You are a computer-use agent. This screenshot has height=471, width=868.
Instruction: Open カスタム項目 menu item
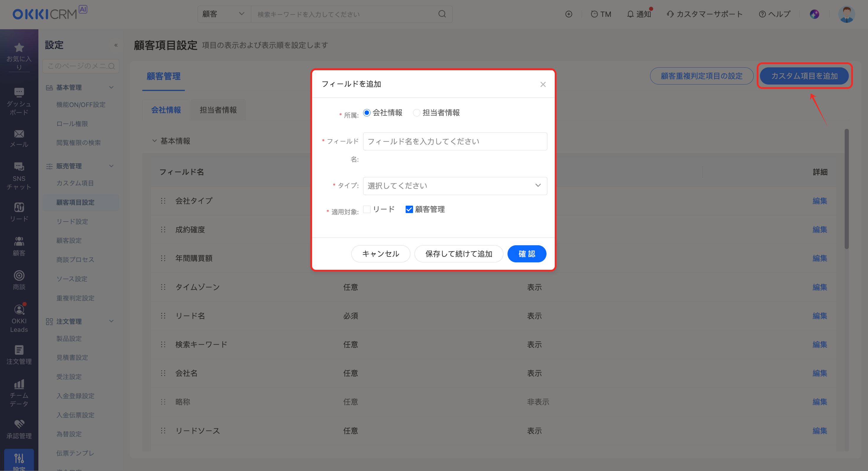75,183
